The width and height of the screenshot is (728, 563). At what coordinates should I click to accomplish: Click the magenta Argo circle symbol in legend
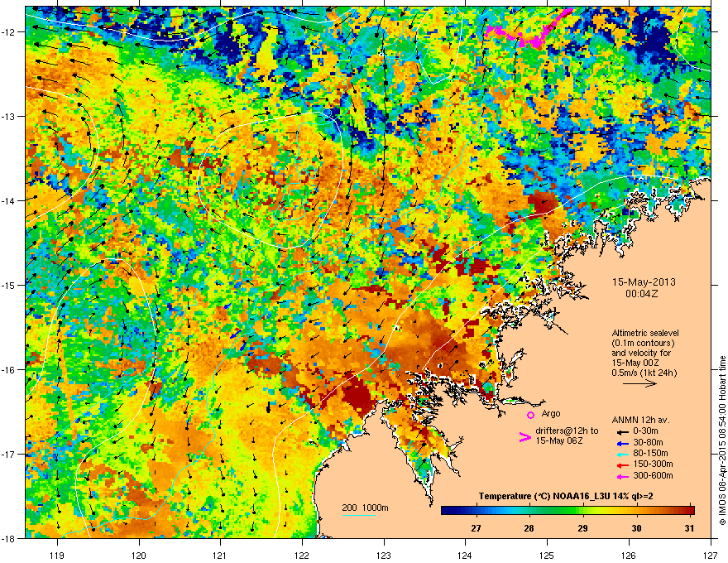pyautogui.click(x=530, y=416)
